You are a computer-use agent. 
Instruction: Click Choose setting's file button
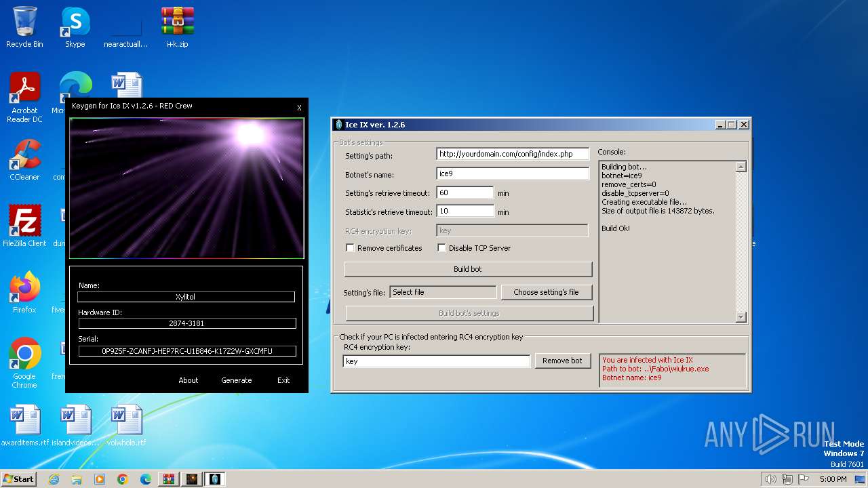click(x=546, y=292)
